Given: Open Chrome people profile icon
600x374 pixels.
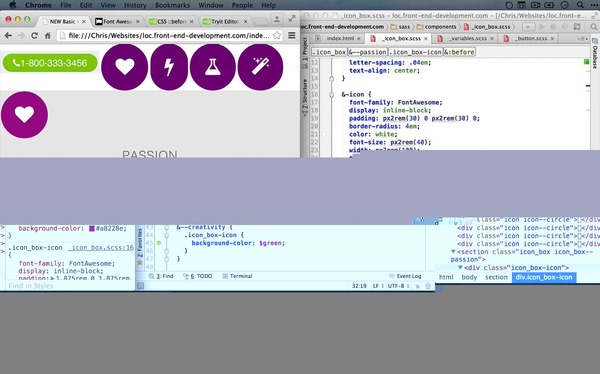Looking at the screenshot, I should click(x=277, y=19).
